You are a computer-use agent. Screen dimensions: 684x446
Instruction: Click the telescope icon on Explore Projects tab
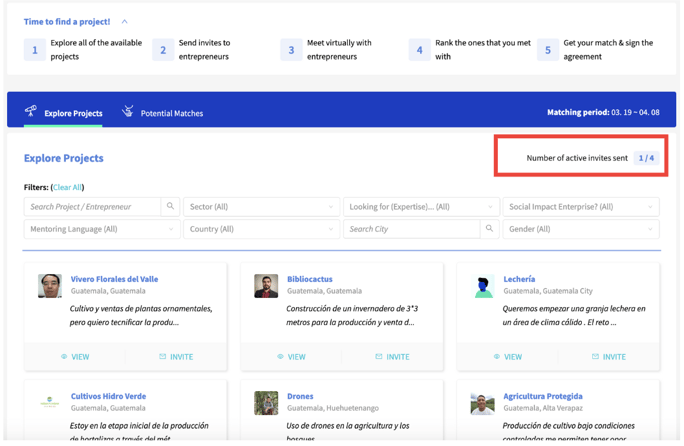[31, 111]
